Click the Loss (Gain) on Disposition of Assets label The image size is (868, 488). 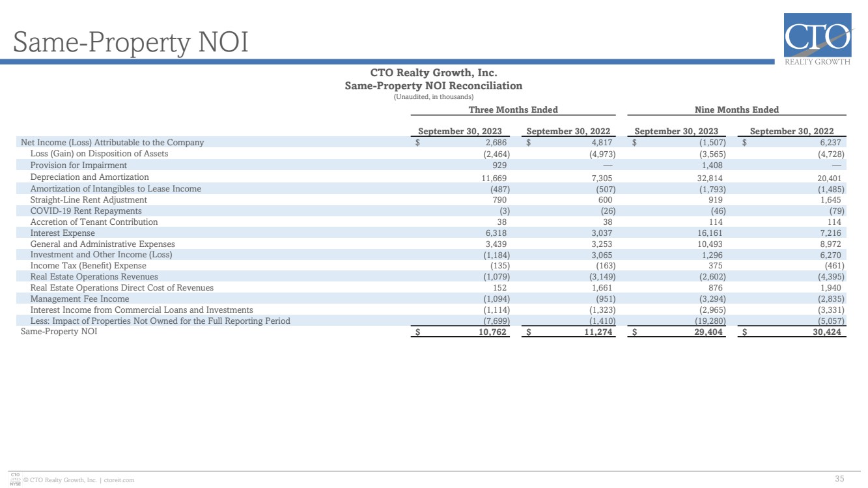(99, 154)
